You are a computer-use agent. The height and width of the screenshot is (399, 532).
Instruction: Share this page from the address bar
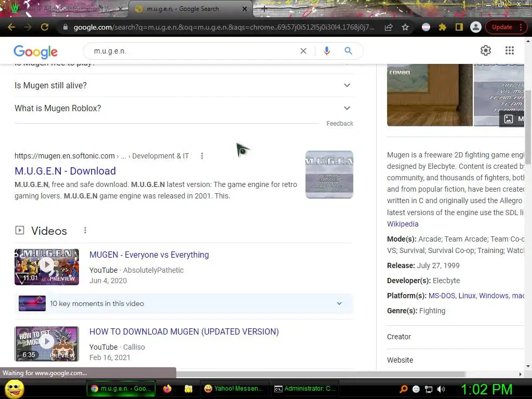389,27
